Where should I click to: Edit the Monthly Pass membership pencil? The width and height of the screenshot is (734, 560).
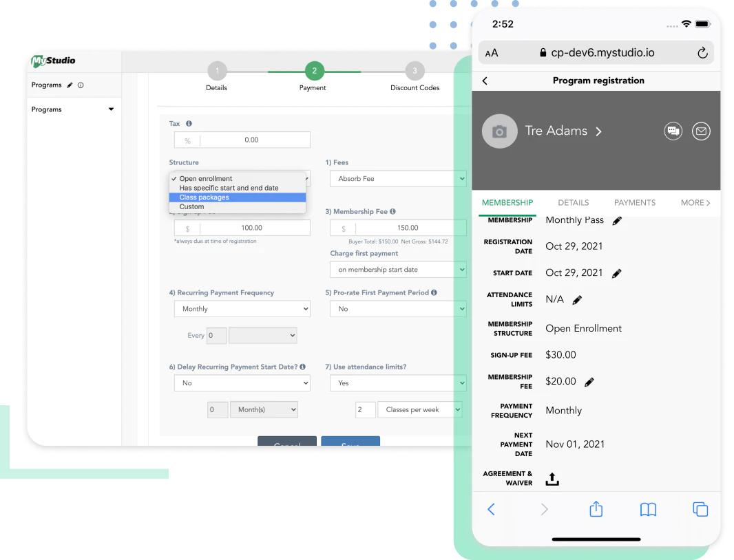coord(618,220)
